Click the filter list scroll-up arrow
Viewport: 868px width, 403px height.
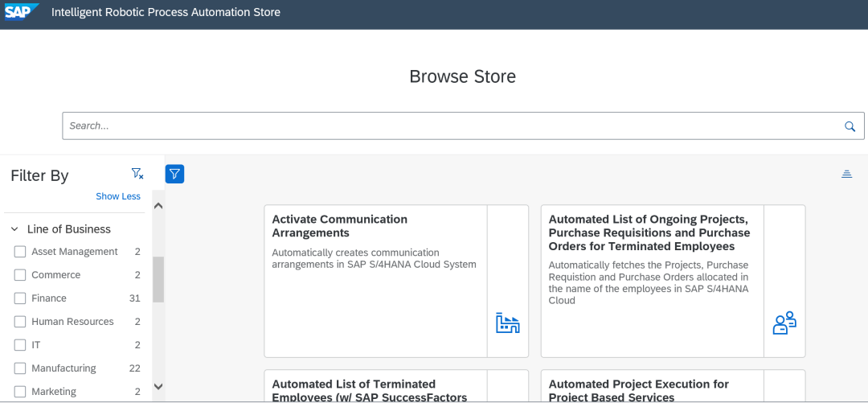point(158,206)
